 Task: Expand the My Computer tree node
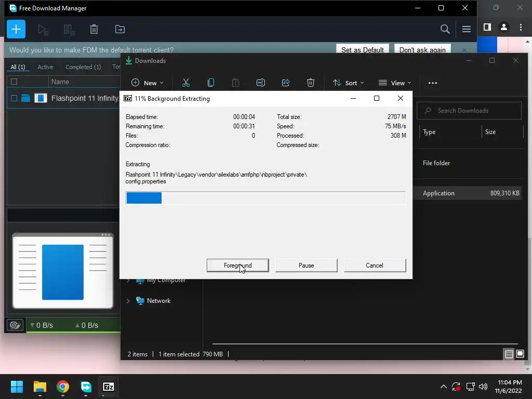(128, 280)
